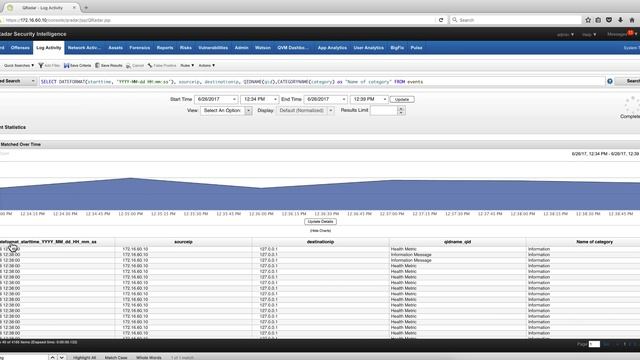The height and width of the screenshot is (360, 640).
Task: Click the Pocket shield icon in browser toolbar
Action: point(609,20)
